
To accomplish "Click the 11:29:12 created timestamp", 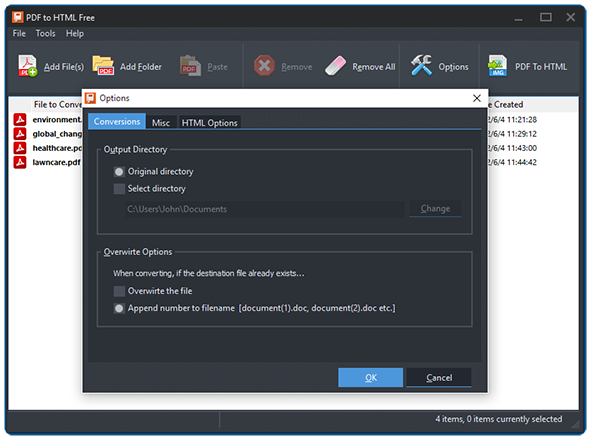I will (512, 134).
